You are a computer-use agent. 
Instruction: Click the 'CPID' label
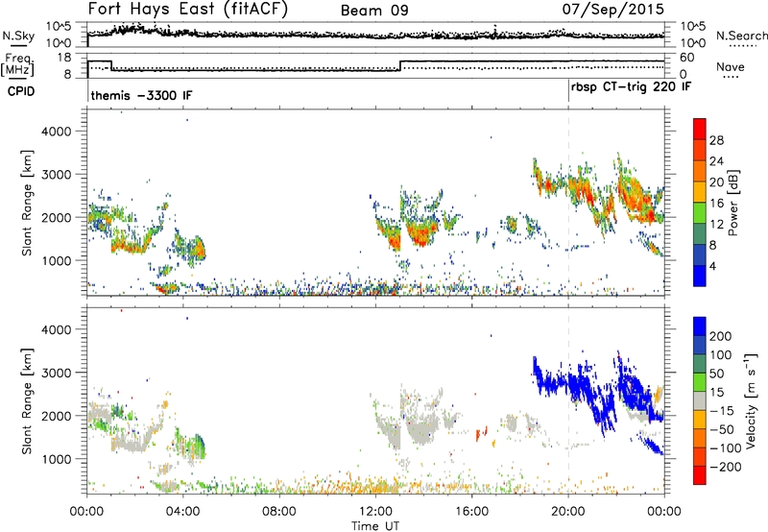click(21, 91)
